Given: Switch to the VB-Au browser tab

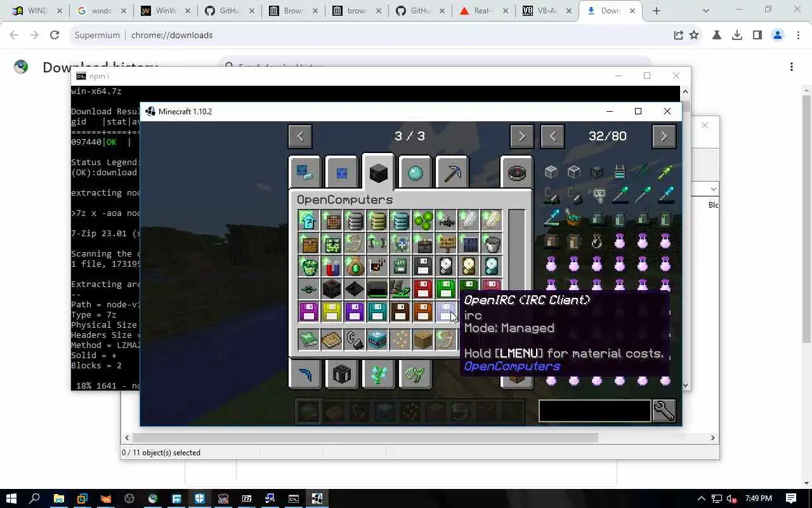Looking at the screenshot, I should pyautogui.click(x=546, y=11).
